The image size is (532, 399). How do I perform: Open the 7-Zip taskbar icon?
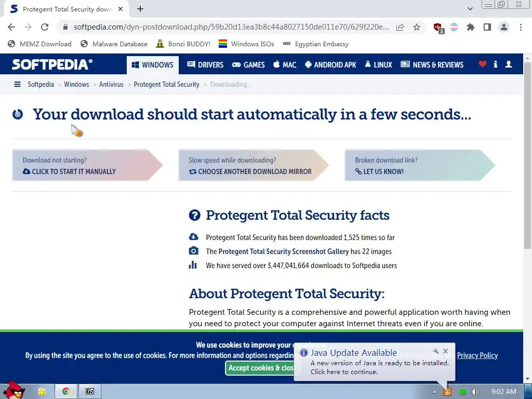[90, 391]
